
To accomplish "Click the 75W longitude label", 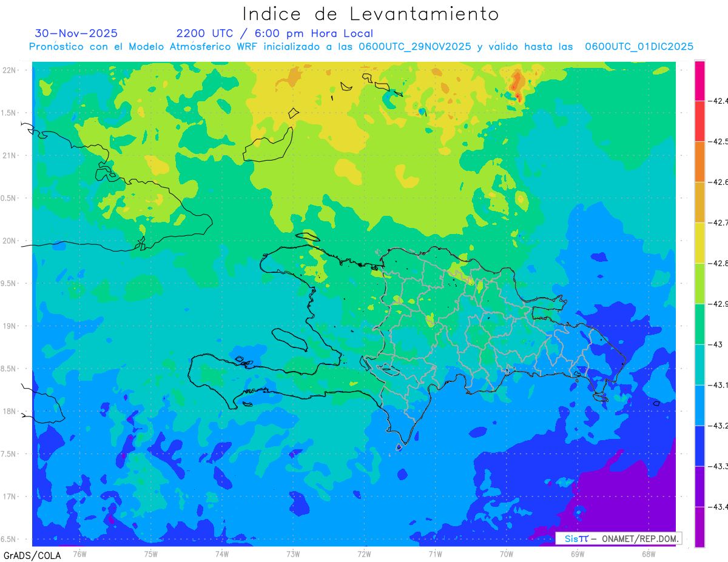I will 150,554.
